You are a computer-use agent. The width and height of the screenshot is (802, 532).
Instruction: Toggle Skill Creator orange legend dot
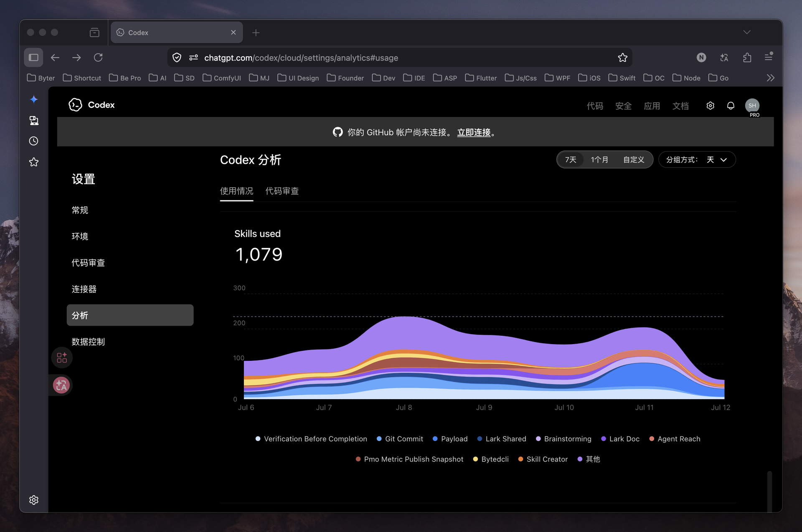pos(520,459)
